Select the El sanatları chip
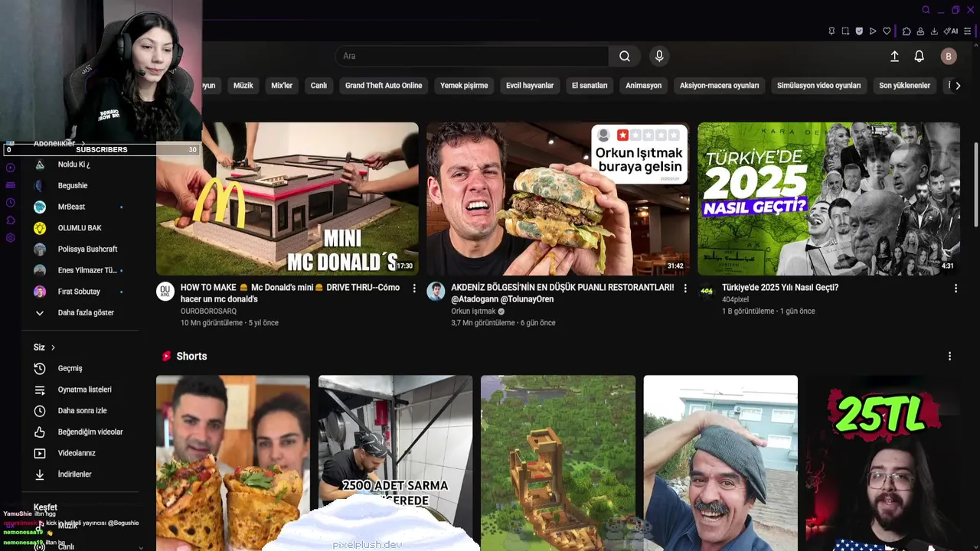 [590, 86]
